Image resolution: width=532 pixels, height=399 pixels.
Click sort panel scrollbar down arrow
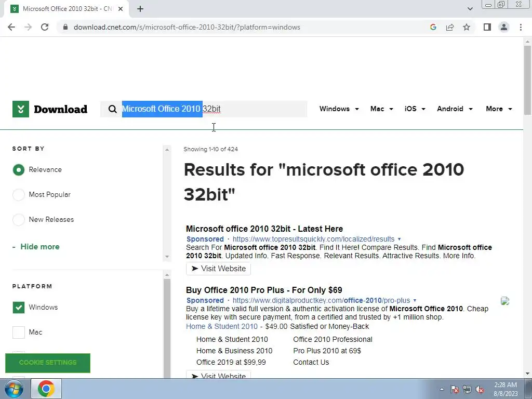(x=167, y=257)
